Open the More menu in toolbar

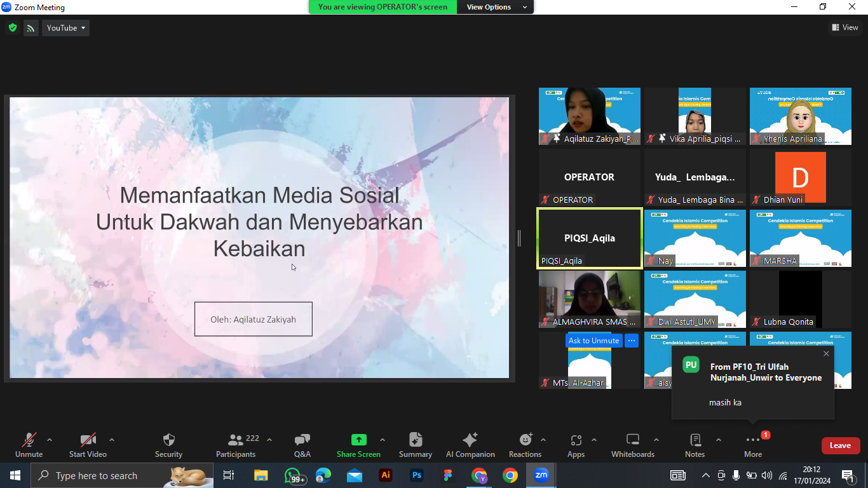(753, 445)
